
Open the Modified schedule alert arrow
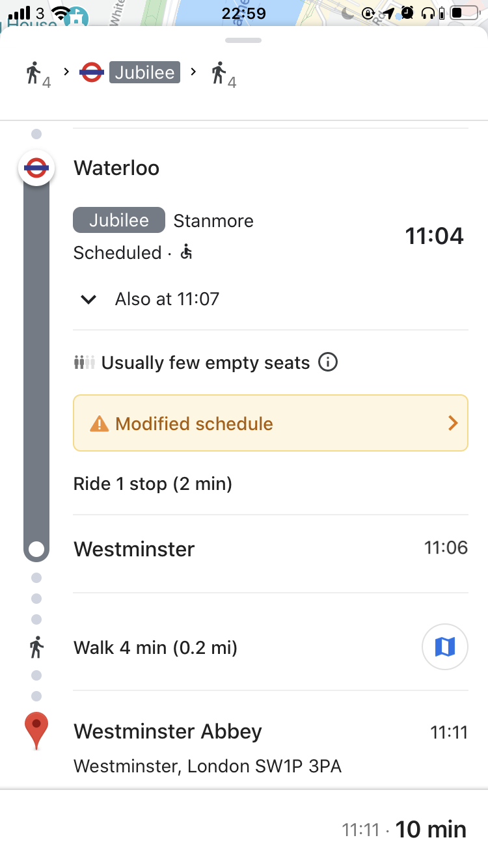[x=454, y=424]
